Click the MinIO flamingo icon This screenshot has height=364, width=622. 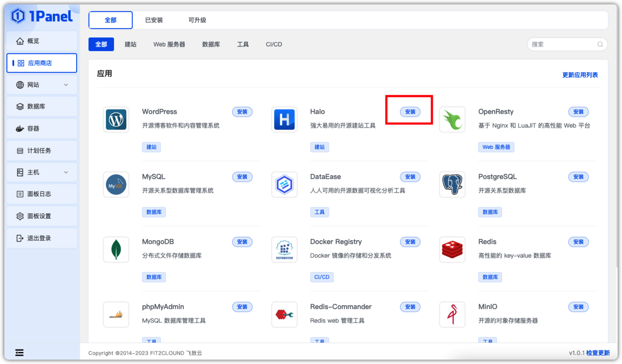pyautogui.click(x=452, y=315)
